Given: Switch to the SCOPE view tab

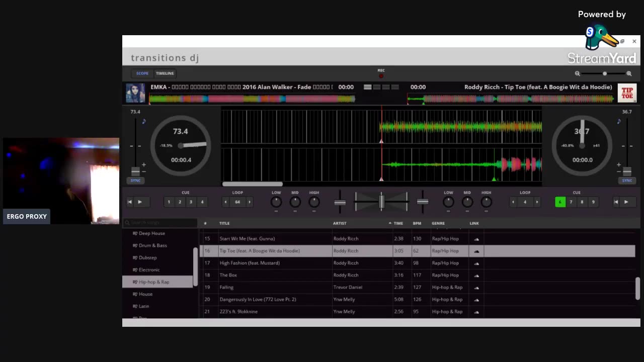Looking at the screenshot, I should click(142, 73).
